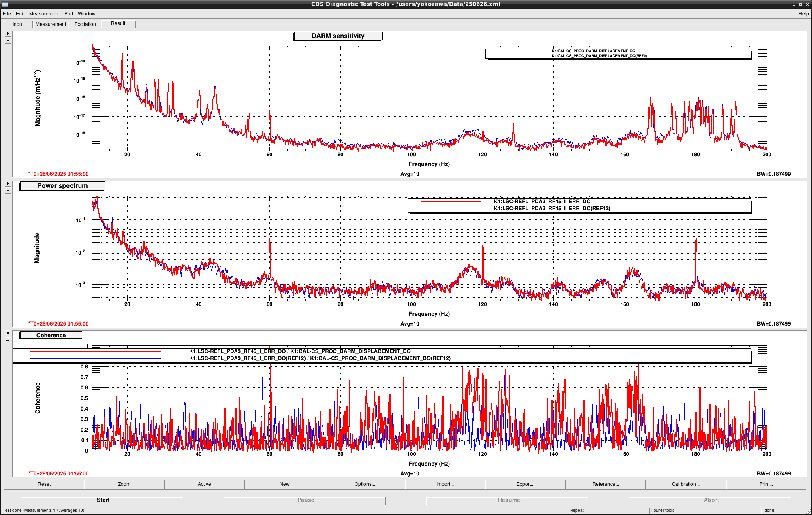Click the New button
The height and width of the screenshot is (515, 812).
click(x=284, y=484)
